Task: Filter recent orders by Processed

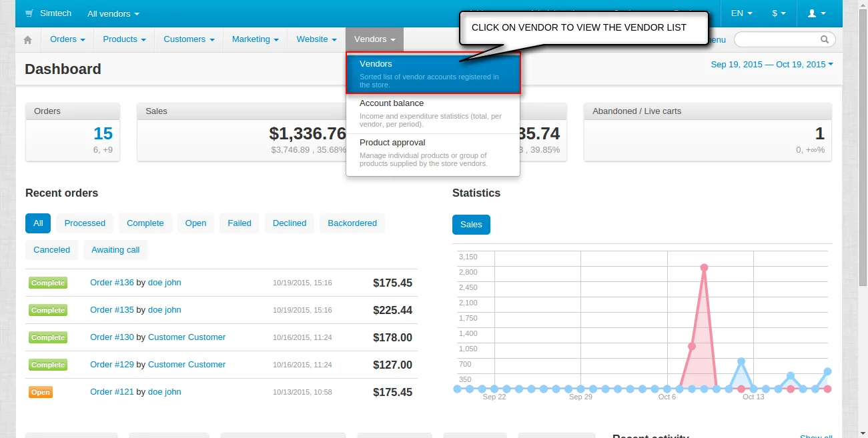Action: point(85,223)
